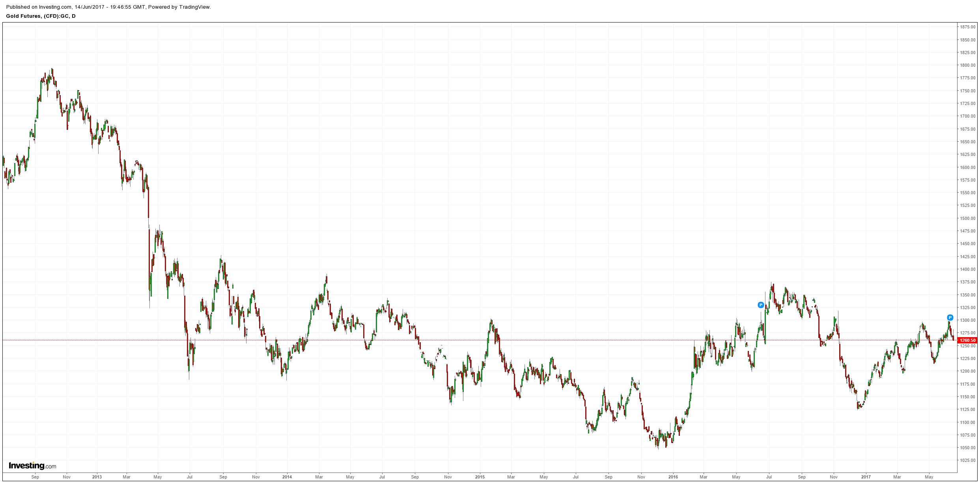This screenshot has height=482, width=980.
Task: Click the 2014 label on time axis
Action: click(287, 477)
